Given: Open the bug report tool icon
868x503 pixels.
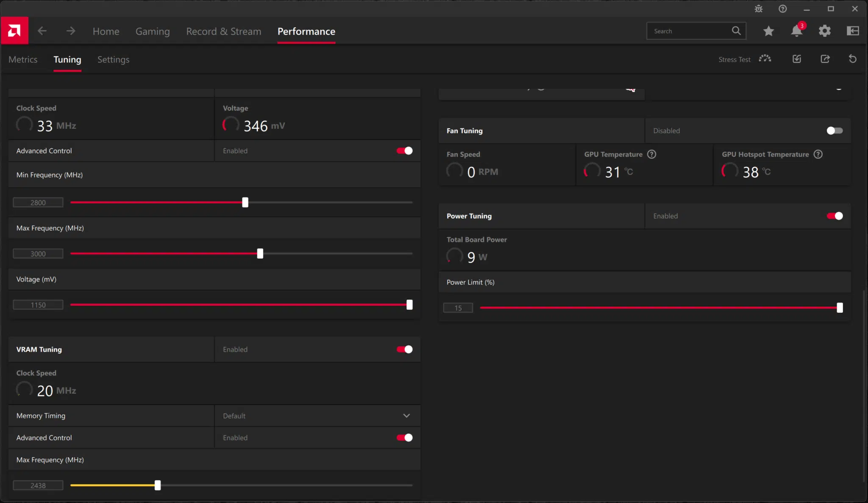Looking at the screenshot, I should (759, 9).
